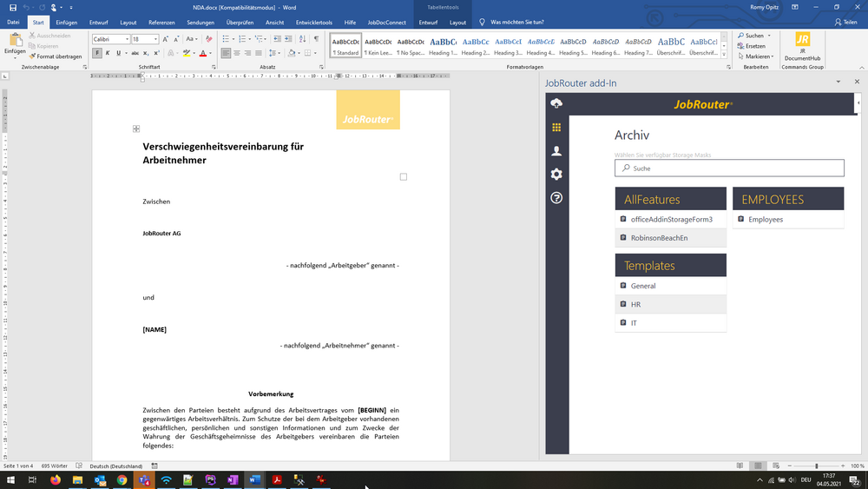
Task: Click Ersetzen replace icon
Action: pyautogui.click(x=752, y=46)
